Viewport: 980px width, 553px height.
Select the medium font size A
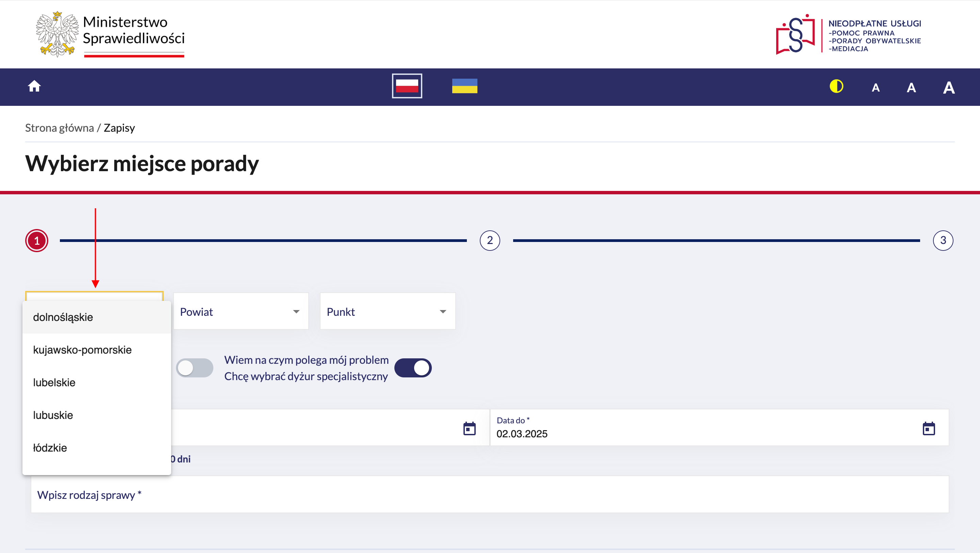[911, 88]
